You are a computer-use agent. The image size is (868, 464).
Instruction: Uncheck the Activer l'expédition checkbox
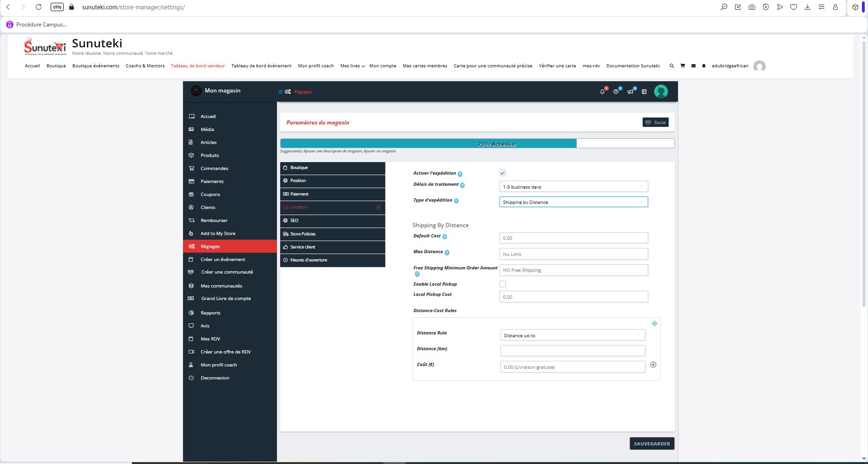click(x=502, y=173)
